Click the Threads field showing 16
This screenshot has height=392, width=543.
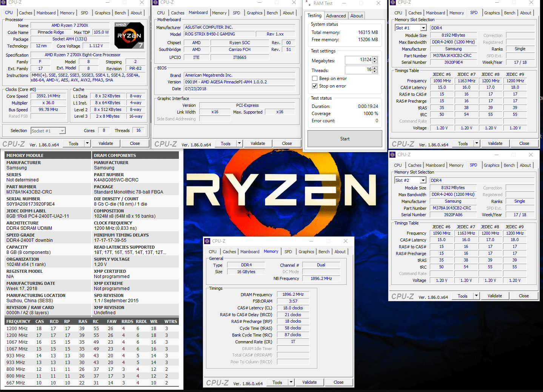358,70
